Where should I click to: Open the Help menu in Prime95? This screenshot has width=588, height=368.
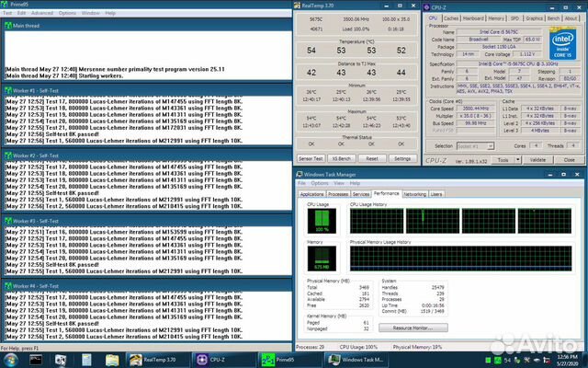pos(110,13)
